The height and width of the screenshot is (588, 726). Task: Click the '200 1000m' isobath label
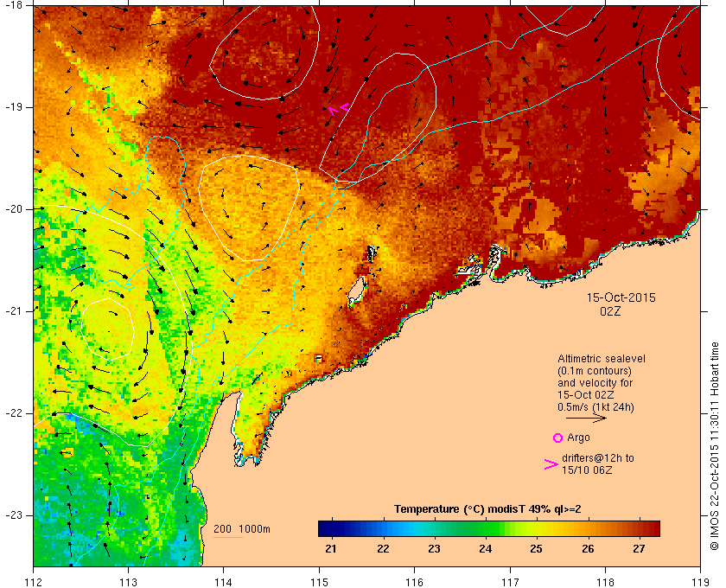pyautogui.click(x=242, y=529)
